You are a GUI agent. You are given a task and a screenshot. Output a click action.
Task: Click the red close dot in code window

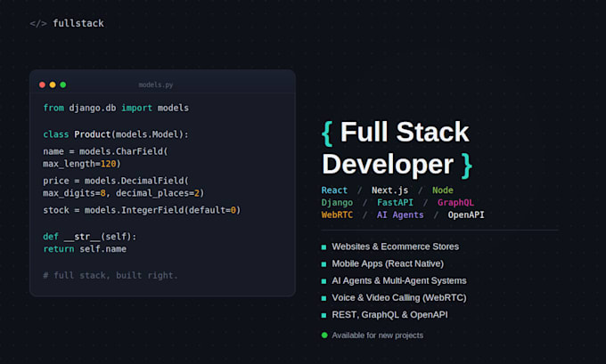pos(42,85)
